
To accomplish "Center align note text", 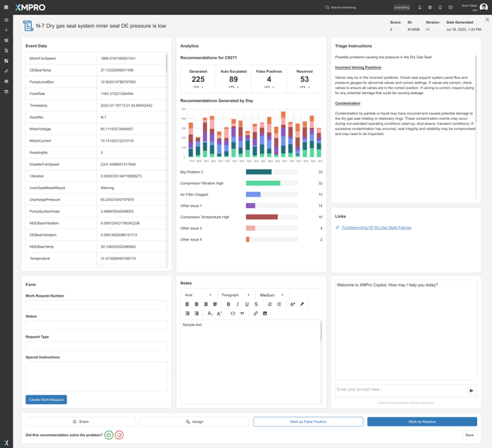I will coord(196,304).
